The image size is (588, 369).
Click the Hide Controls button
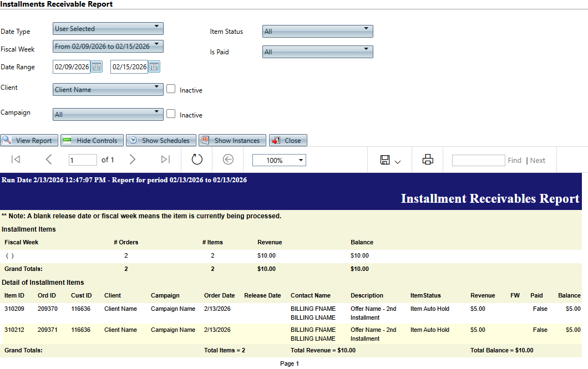point(92,141)
